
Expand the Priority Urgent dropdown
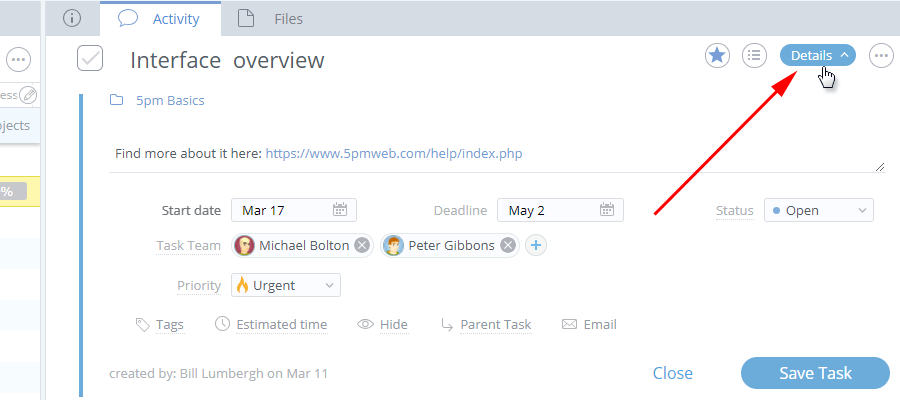(286, 285)
